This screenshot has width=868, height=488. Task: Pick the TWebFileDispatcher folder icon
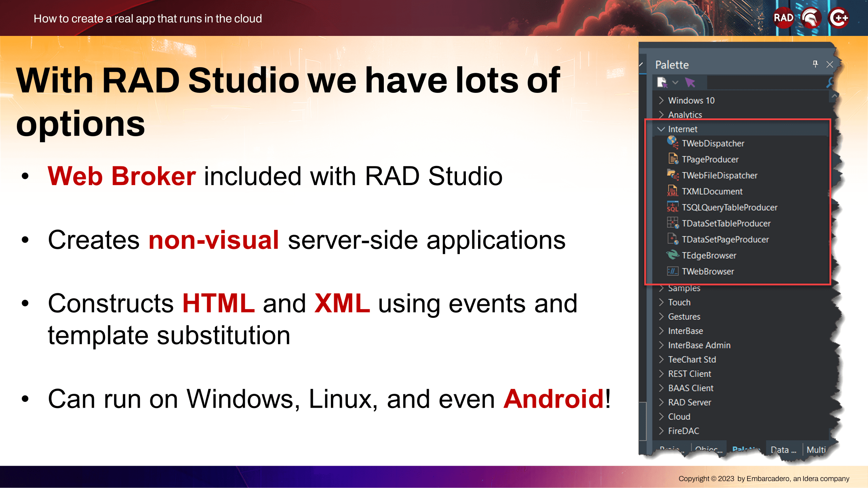[673, 175]
